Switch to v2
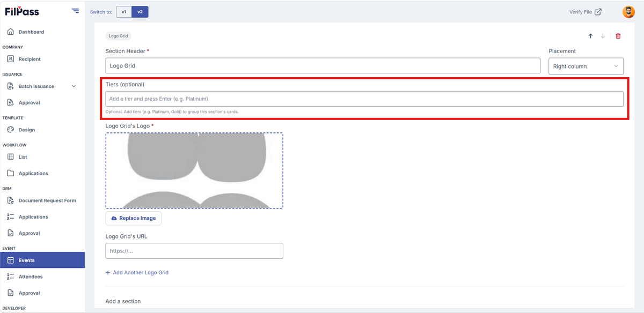 point(140,12)
